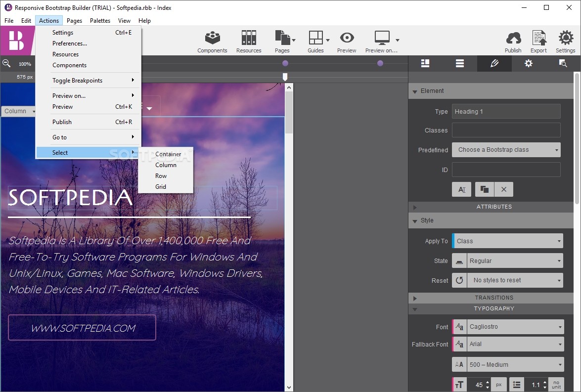
Task: Open the search inspect panel tab
Action: (x=563, y=63)
